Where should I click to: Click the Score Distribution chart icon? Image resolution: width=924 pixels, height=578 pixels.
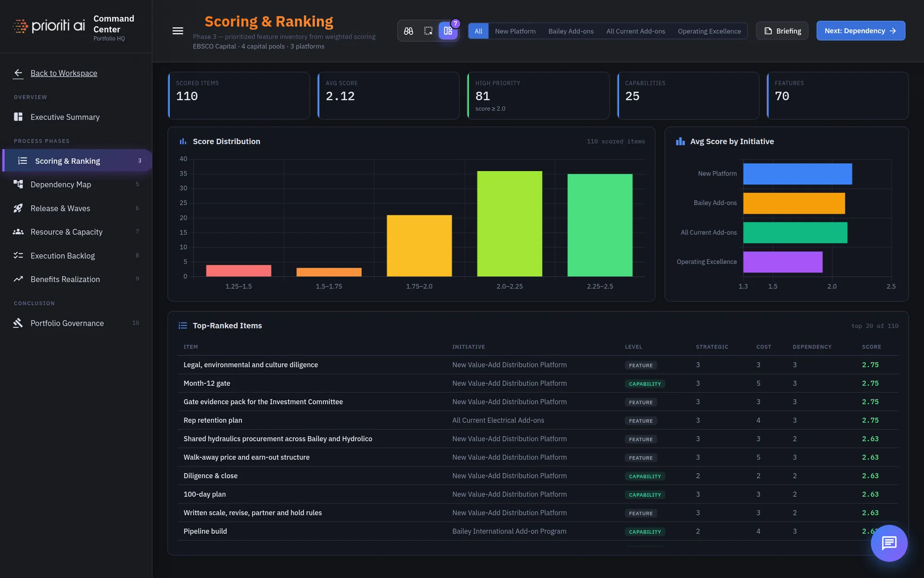pyautogui.click(x=183, y=141)
